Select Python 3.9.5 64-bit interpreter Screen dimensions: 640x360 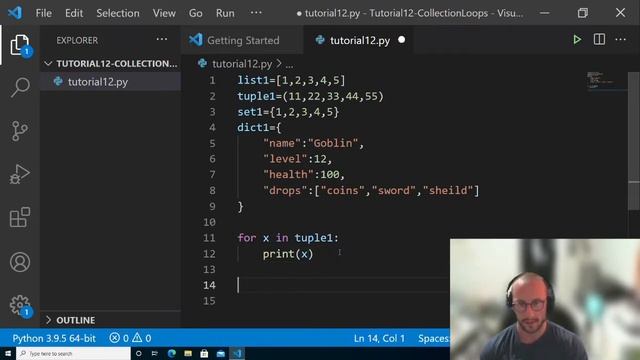point(54,338)
